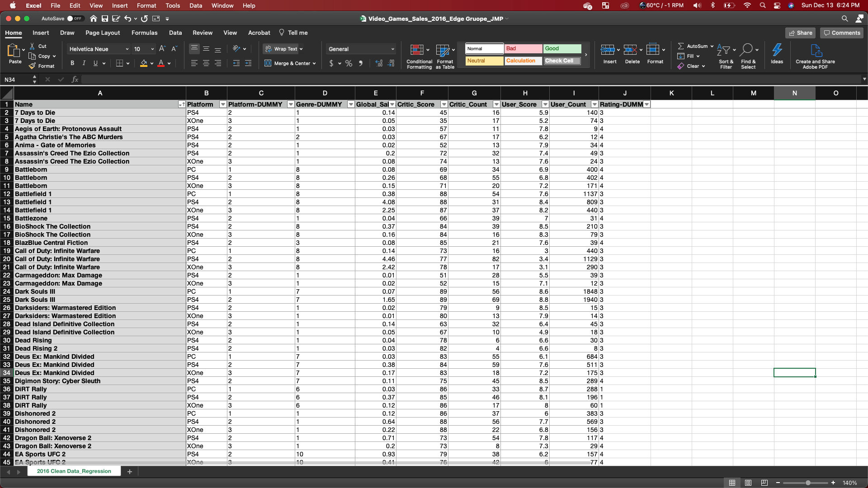
Task: Click the Conditional Formatting icon
Action: tap(417, 50)
